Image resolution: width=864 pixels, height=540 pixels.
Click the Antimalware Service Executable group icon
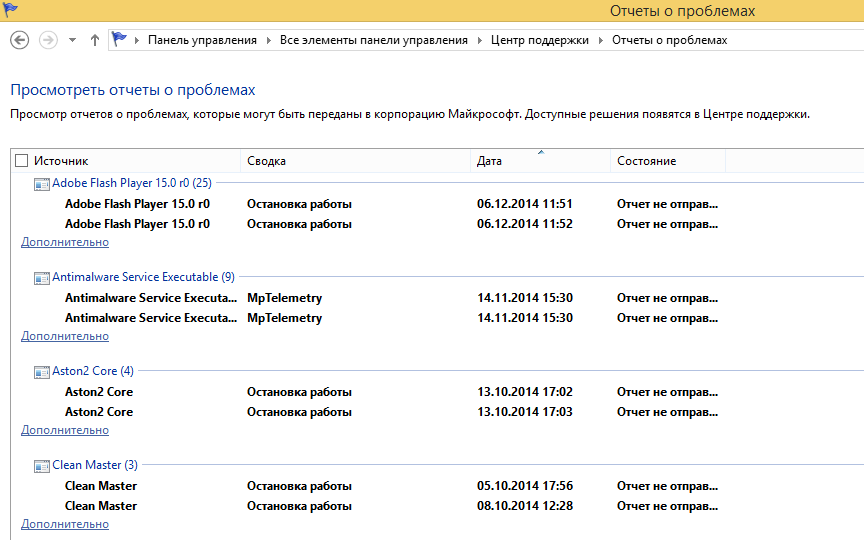42,278
